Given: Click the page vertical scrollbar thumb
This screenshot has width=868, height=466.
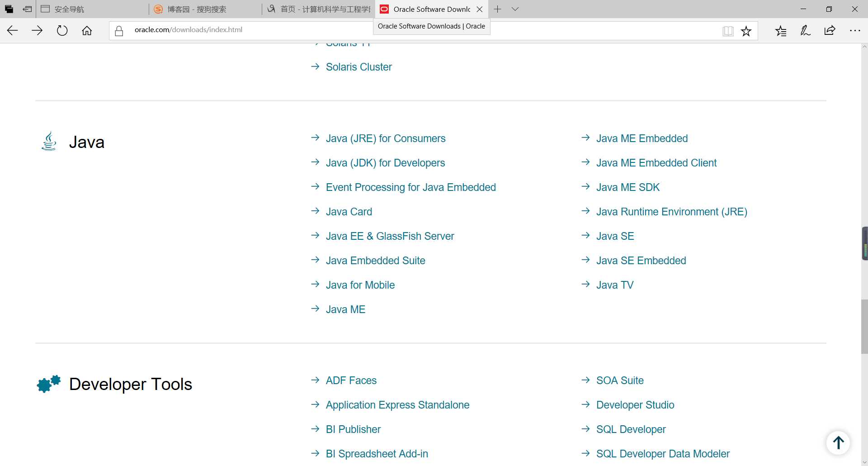Looking at the screenshot, I should (x=864, y=326).
